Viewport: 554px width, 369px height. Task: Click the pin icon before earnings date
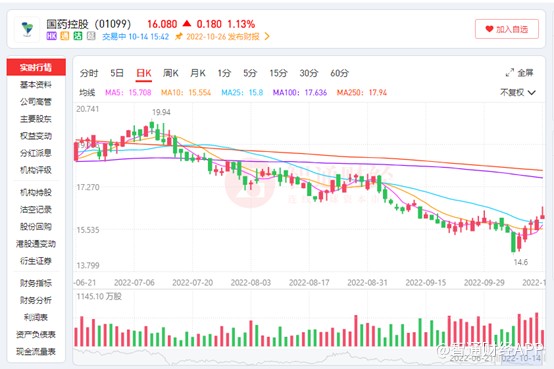pyautogui.click(x=179, y=36)
